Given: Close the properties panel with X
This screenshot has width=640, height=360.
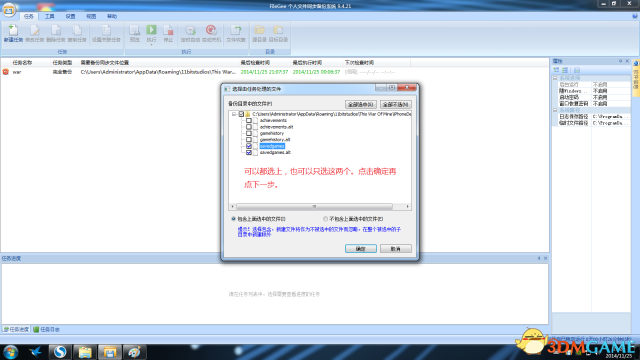Looking at the screenshot, I should tap(627, 61).
